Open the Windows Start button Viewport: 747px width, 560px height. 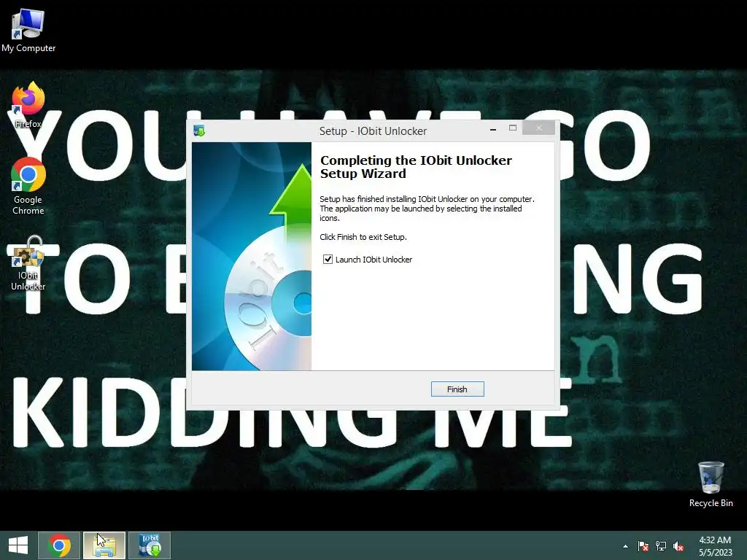18,545
